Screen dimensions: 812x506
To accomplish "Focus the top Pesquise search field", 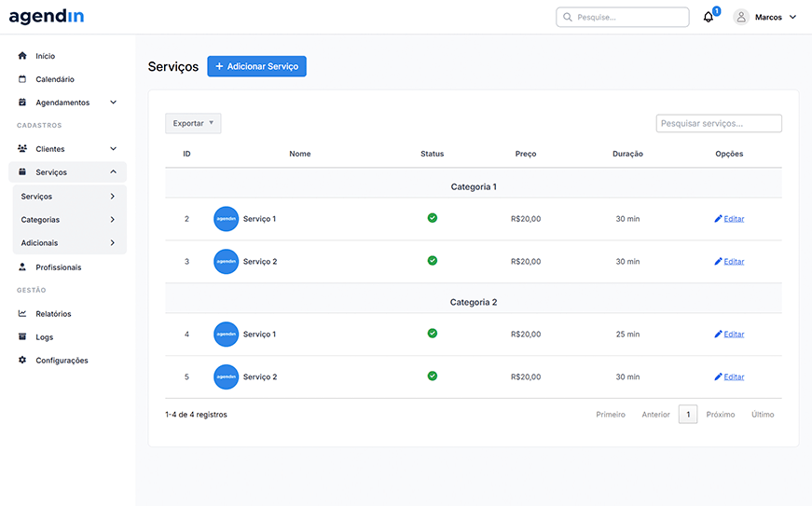I will point(623,17).
